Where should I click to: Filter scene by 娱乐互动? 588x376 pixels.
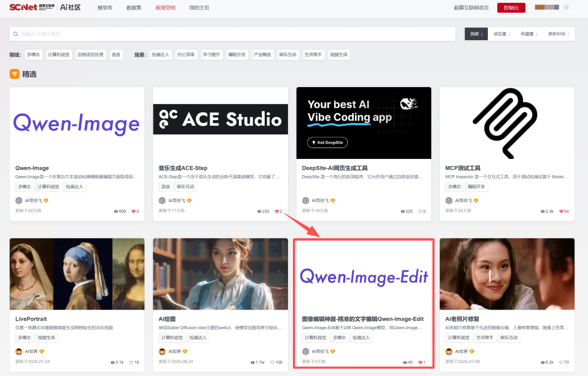pyautogui.click(x=287, y=55)
